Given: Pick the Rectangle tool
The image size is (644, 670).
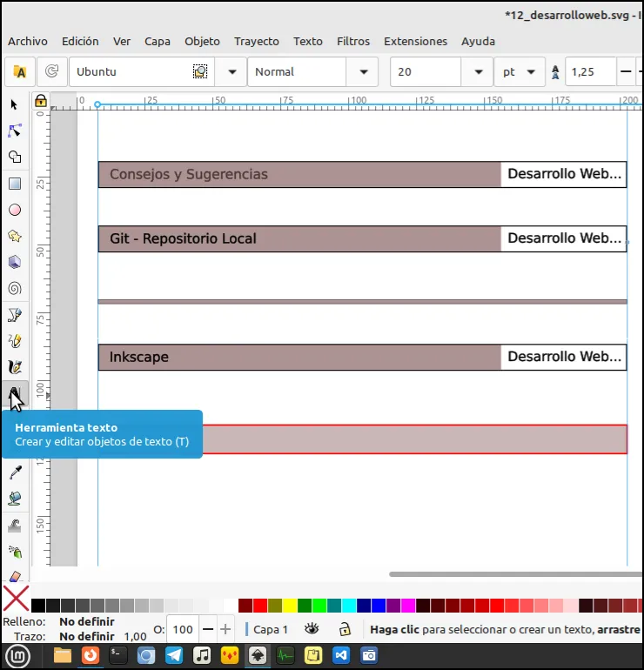Looking at the screenshot, I should pos(15,184).
